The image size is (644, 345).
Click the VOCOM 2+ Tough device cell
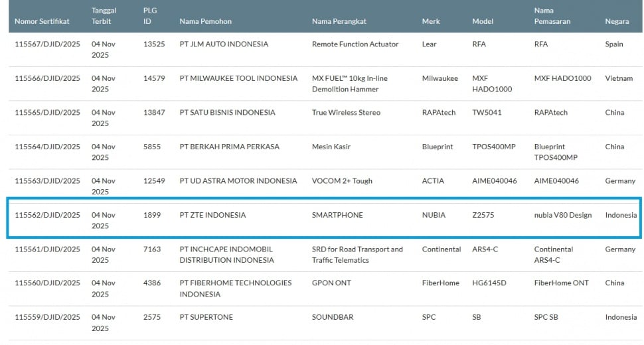point(342,181)
